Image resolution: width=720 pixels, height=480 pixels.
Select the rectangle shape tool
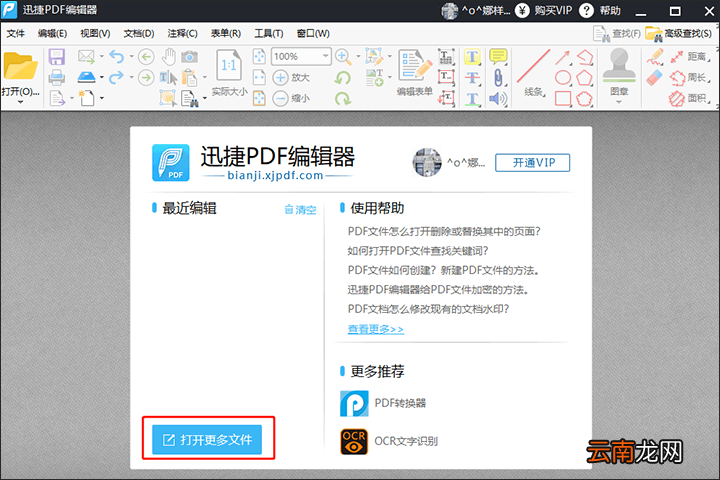pyautogui.click(x=563, y=98)
